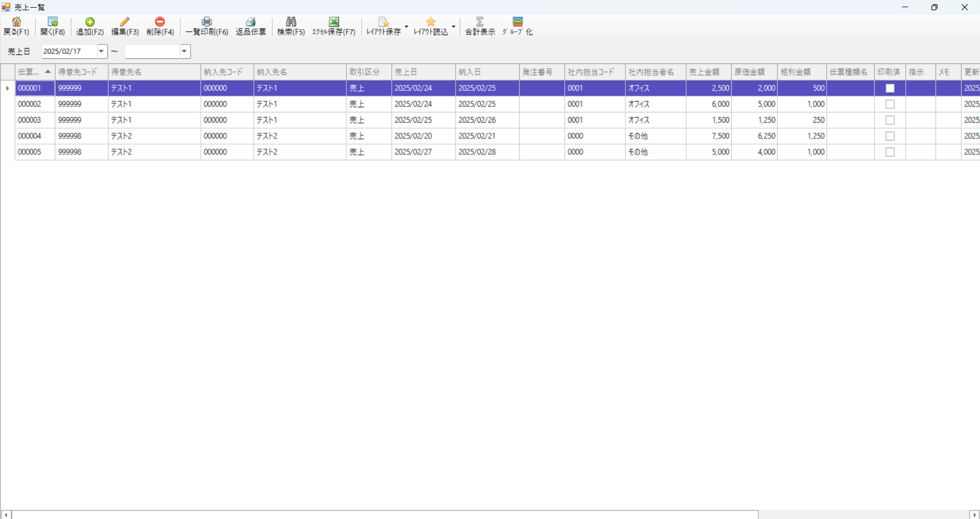Click the horizontal scrollbar right arrow
The height and width of the screenshot is (519, 980).
click(x=974, y=515)
